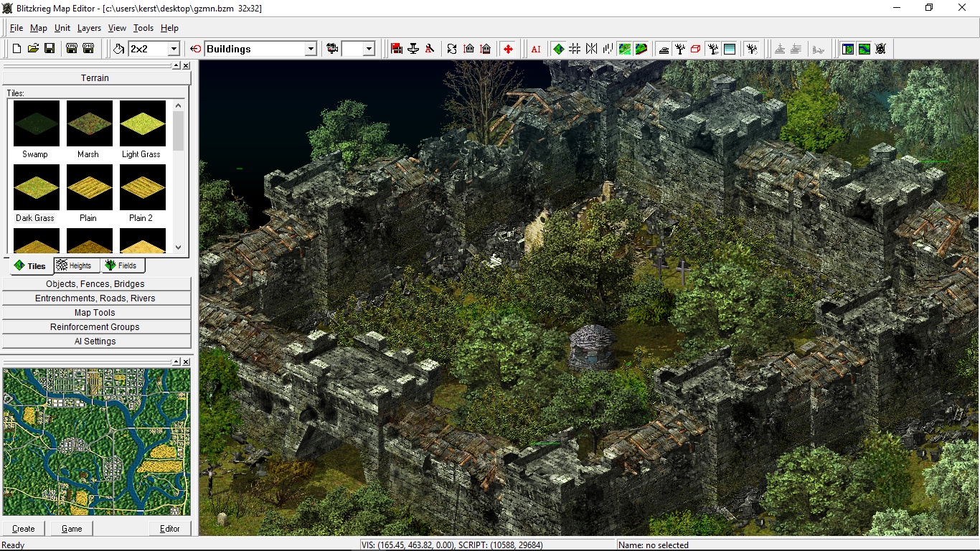Click the red building icon in toolbar
Viewport: 980px width, 551px height.
pyautogui.click(x=397, y=49)
